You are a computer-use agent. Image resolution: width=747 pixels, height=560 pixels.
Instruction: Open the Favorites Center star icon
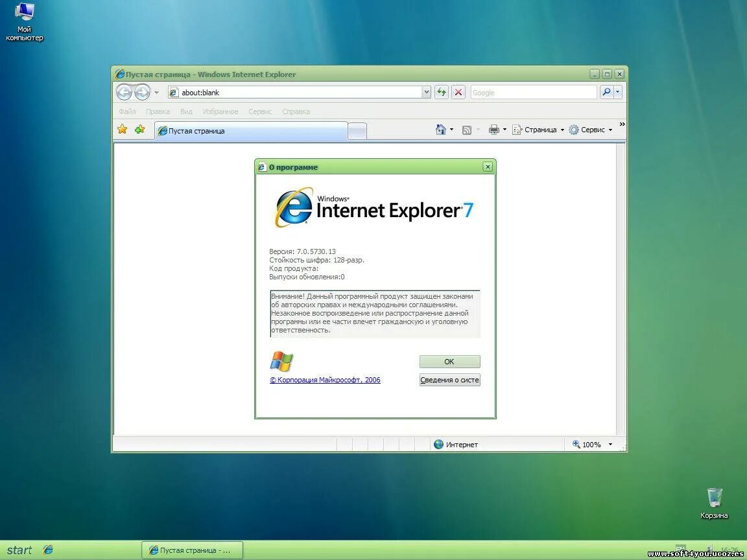[x=122, y=129]
